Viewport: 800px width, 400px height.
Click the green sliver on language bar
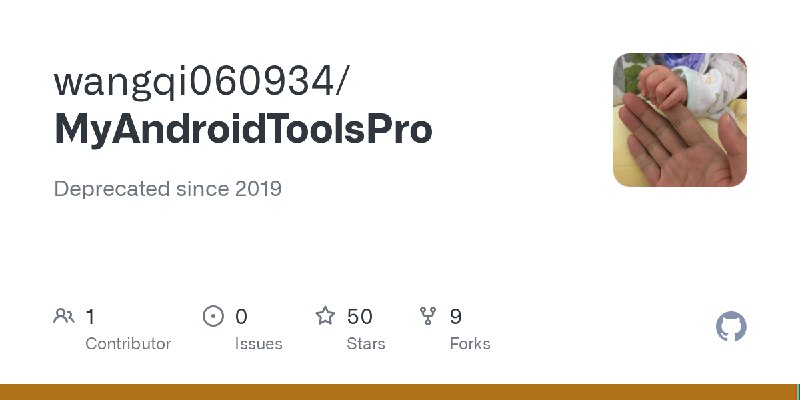(798, 392)
